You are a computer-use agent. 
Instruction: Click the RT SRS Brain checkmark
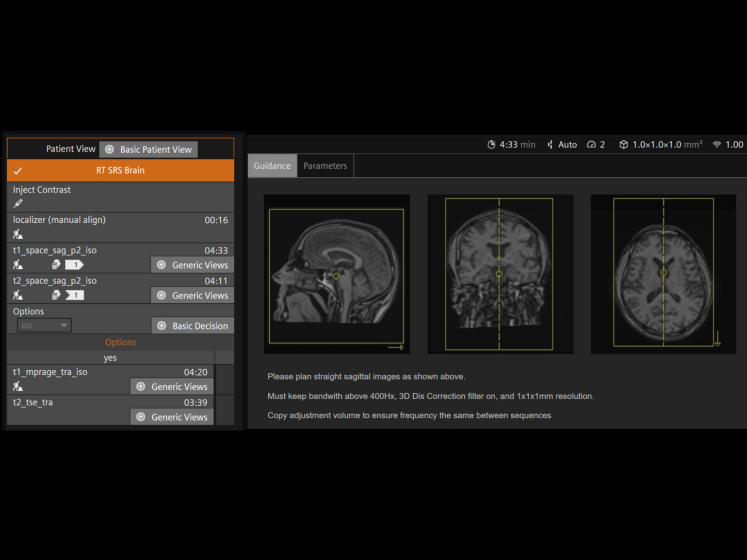click(x=19, y=170)
